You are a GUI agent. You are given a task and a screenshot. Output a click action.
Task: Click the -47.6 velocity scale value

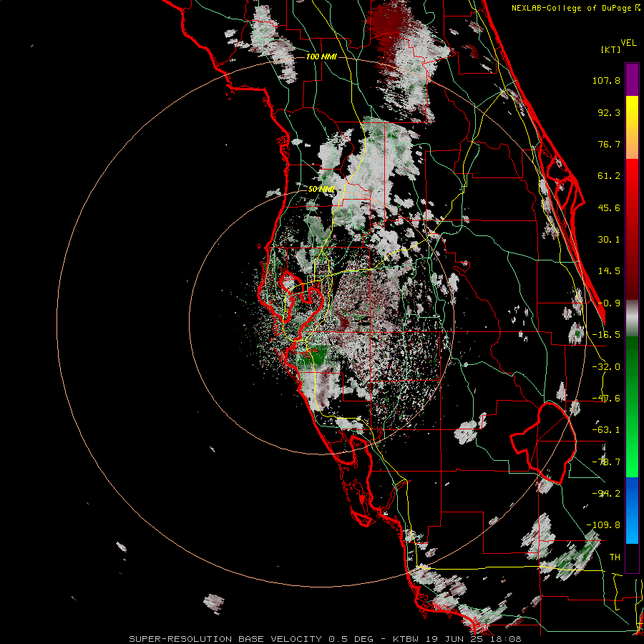coord(606,399)
